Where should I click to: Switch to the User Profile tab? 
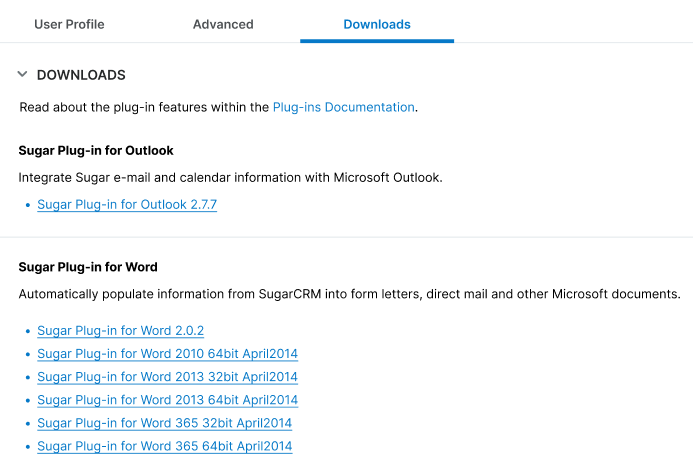(69, 24)
